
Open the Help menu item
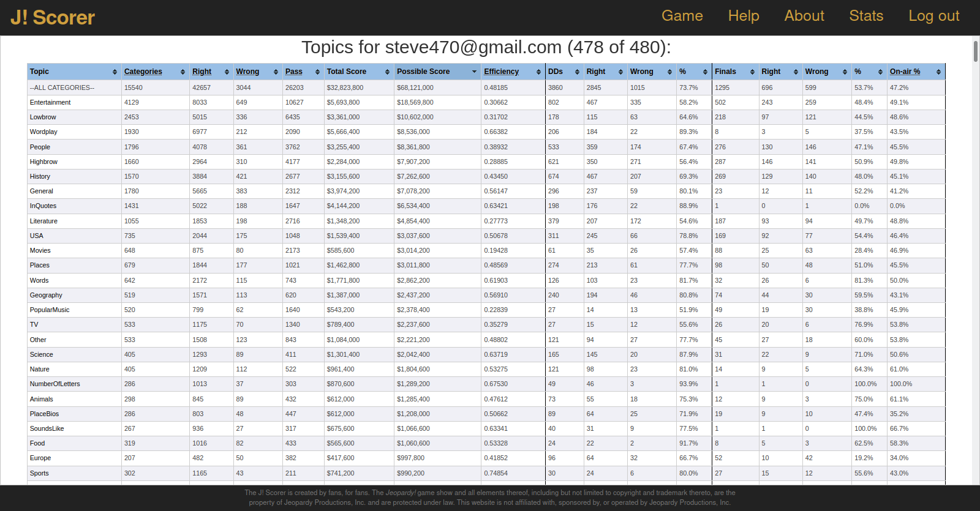(744, 16)
